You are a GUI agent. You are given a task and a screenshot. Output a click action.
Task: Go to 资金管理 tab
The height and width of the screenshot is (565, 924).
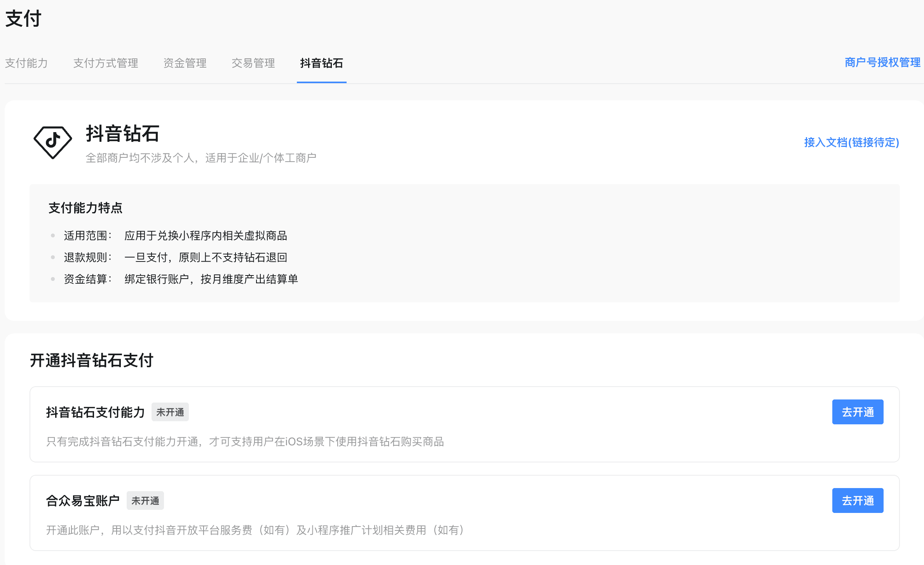185,63
